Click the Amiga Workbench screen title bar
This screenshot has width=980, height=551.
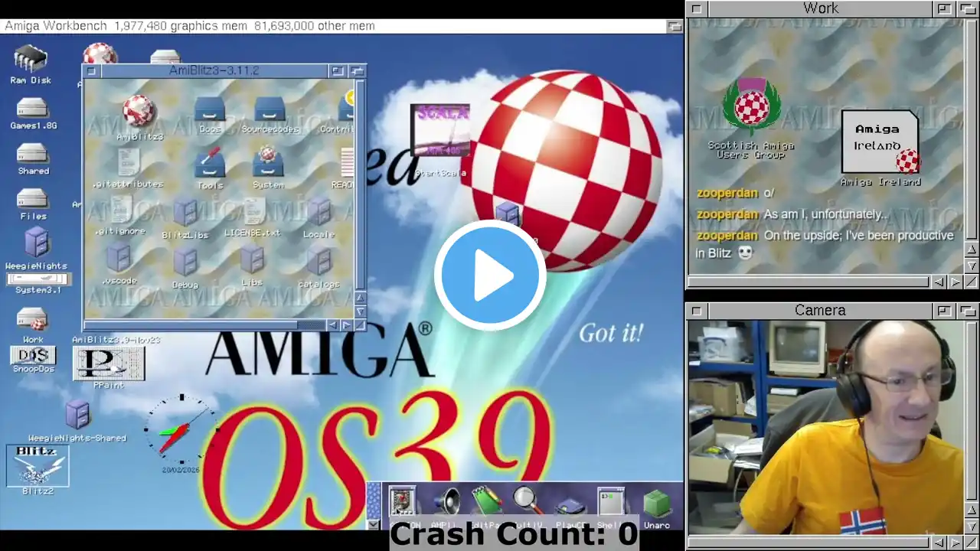pyautogui.click(x=334, y=26)
